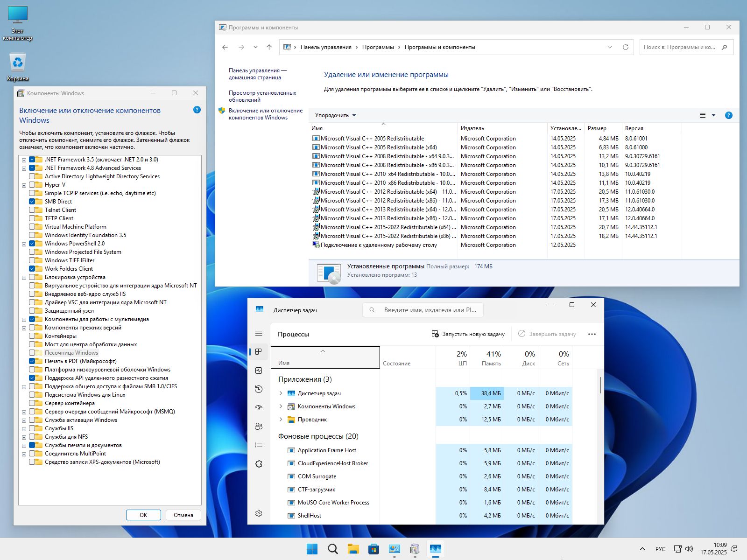Open the view options dropdown arrow next to layout icon
Viewport: 747px width, 560px height.
(x=713, y=115)
